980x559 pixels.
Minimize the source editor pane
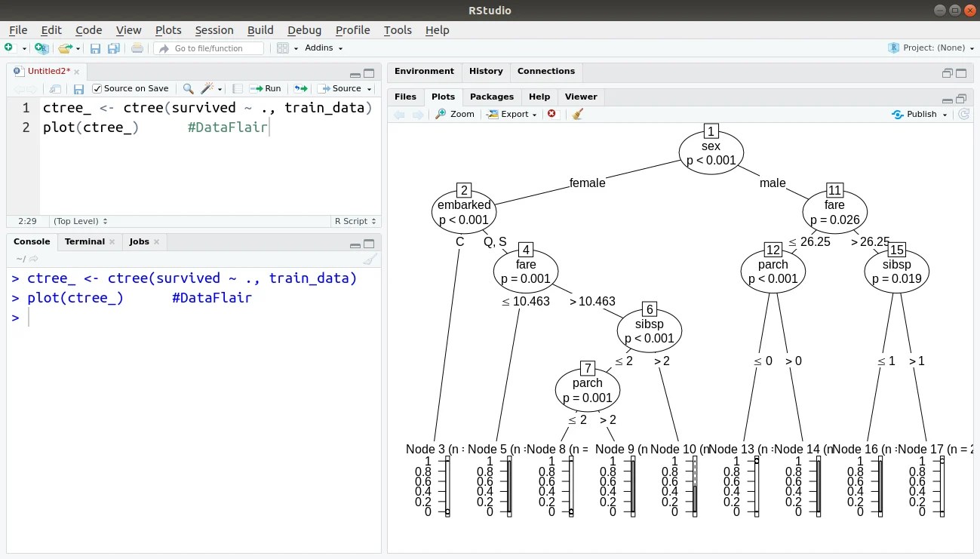tap(355, 74)
